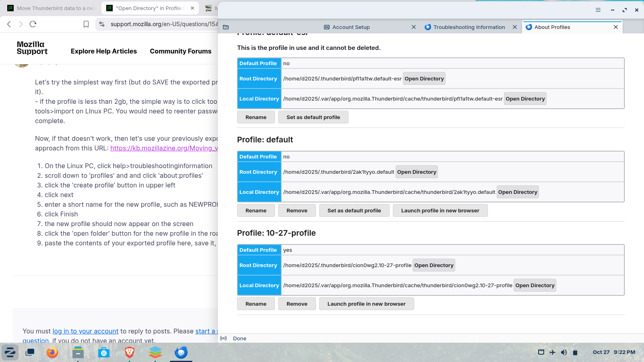Rename the default-esr profile

[256, 117]
